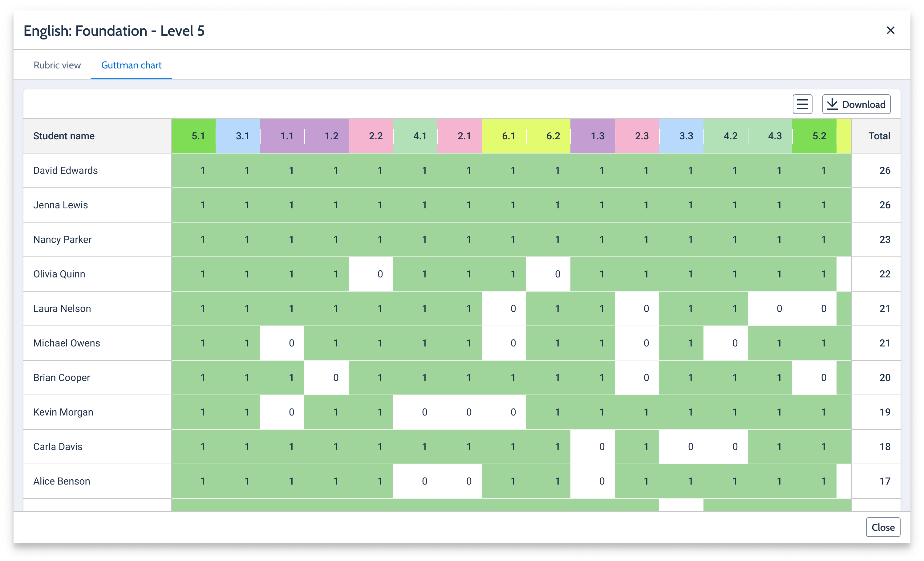Click the 1.1 column header
The width and height of the screenshot is (924, 561).
pyautogui.click(x=282, y=136)
